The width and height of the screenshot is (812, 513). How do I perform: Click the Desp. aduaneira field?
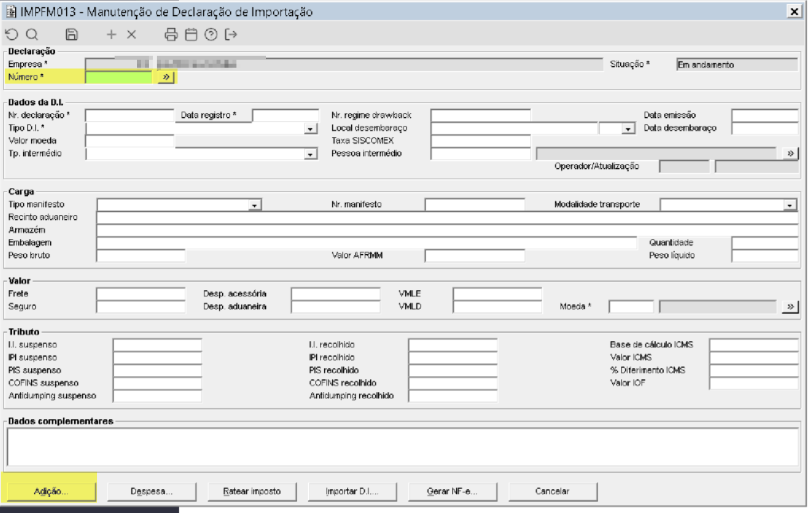click(336, 307)
